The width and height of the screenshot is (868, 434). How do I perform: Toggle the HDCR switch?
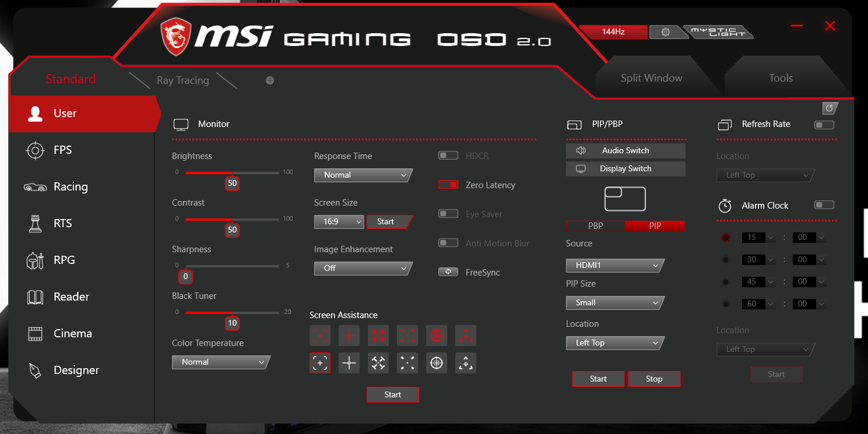(448, 156)
